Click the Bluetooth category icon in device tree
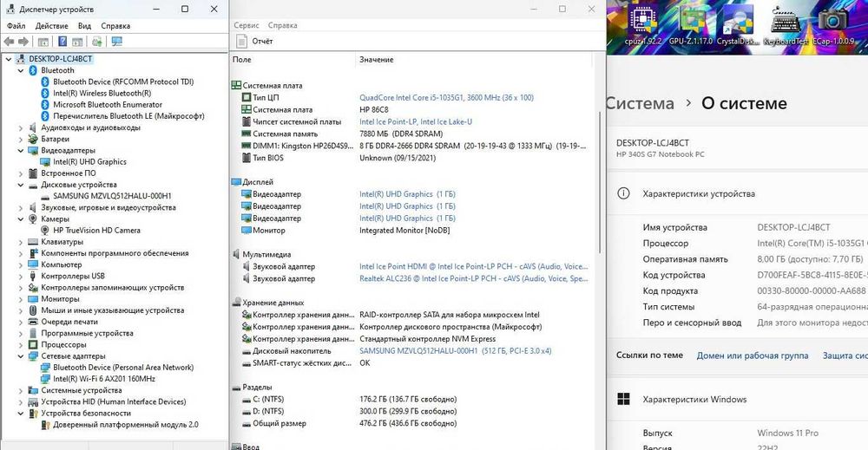This screenshot has height=450, width=868. coord(33,70)
